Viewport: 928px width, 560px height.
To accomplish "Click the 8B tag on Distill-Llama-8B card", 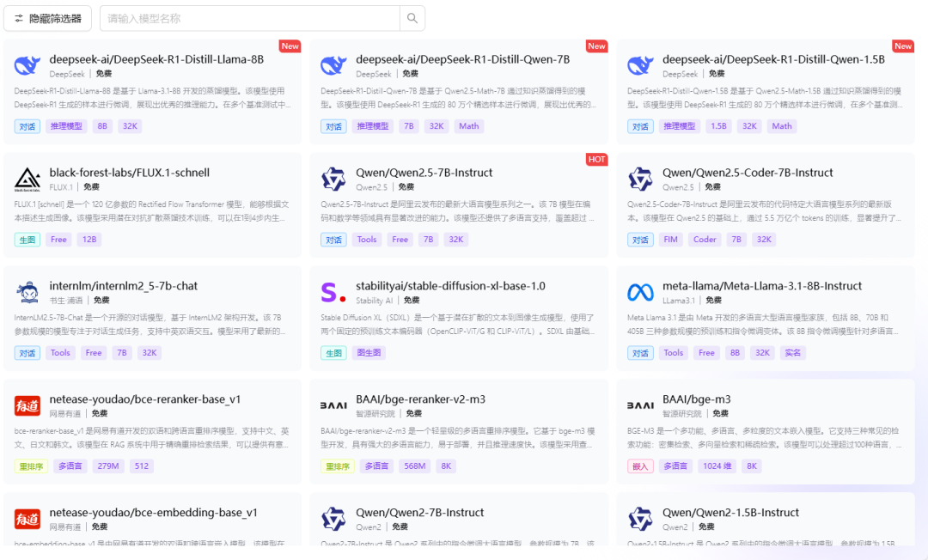I will click(102, 126).
